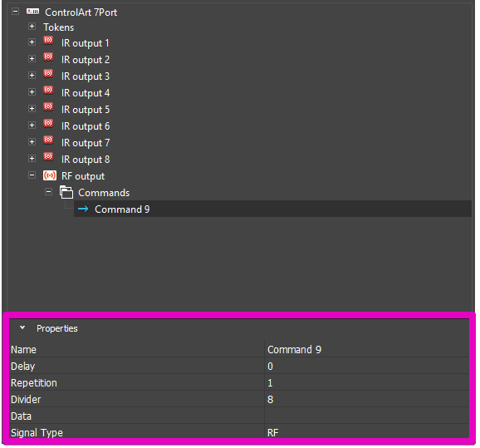This screenshot has height=448, width=480.
Task: Click the IR output 3 red icon
Action: (x=48, y=73)
